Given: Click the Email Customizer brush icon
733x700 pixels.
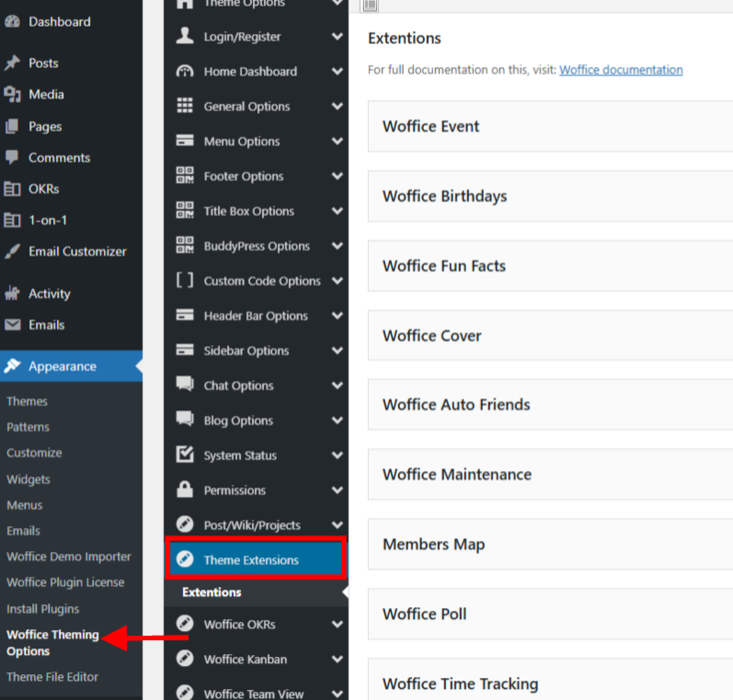Looking at the screenshot, I should pyautogui.click(x=12, y=251).
